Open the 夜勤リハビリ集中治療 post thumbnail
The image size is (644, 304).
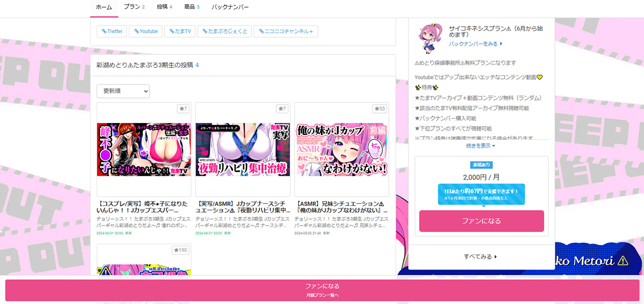tap(243, 149)
